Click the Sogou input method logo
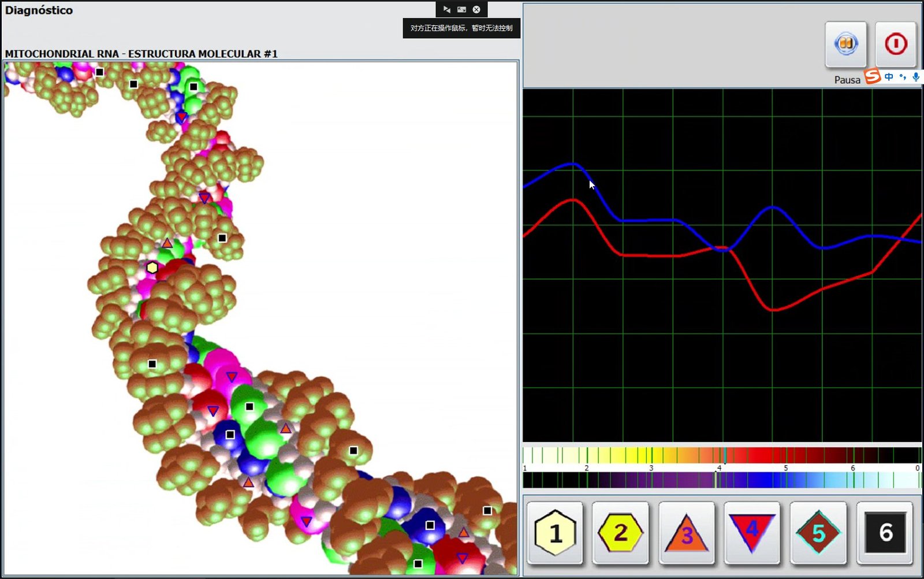 tap(872, 76)
